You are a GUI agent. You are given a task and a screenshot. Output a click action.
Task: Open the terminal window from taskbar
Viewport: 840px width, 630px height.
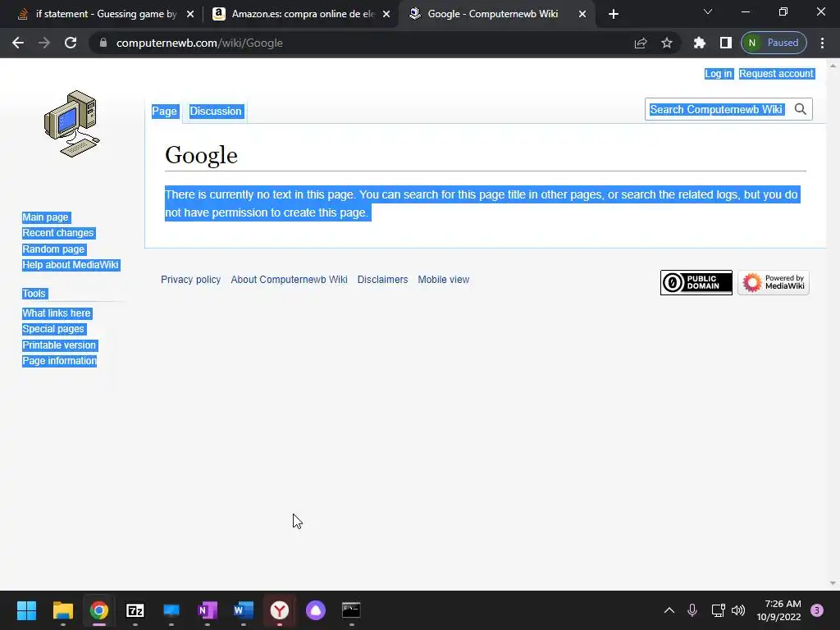point(351,610)
